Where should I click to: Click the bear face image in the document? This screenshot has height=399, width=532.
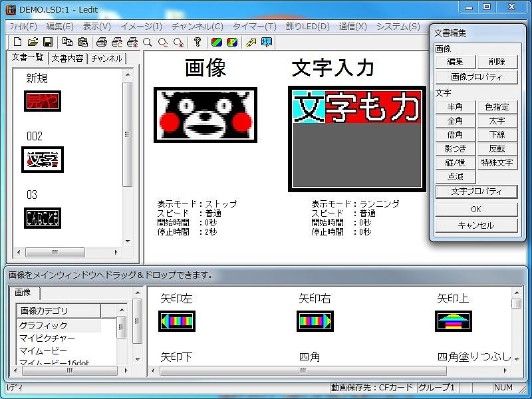[205, 114]
